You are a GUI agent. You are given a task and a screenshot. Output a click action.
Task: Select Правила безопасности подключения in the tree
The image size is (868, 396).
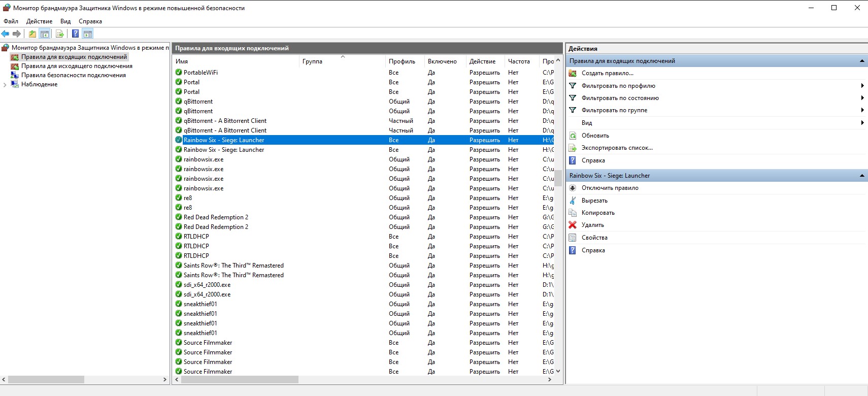pos(74,75)
